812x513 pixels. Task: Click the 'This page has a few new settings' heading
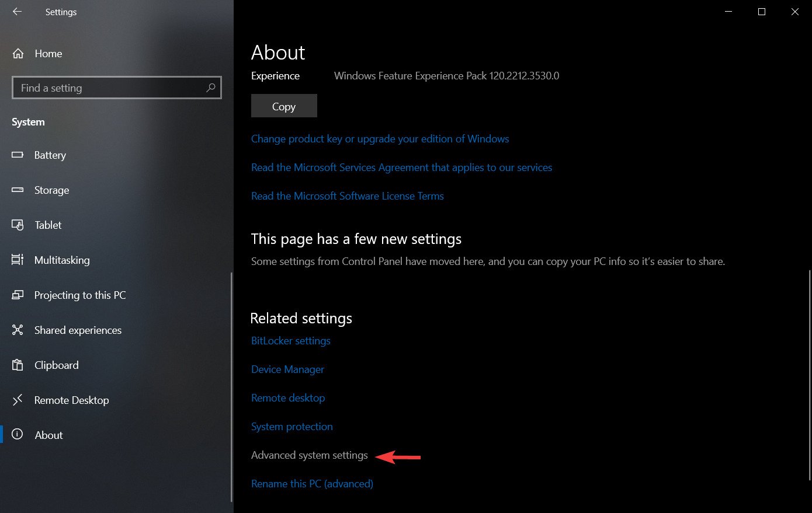(356, 239)
